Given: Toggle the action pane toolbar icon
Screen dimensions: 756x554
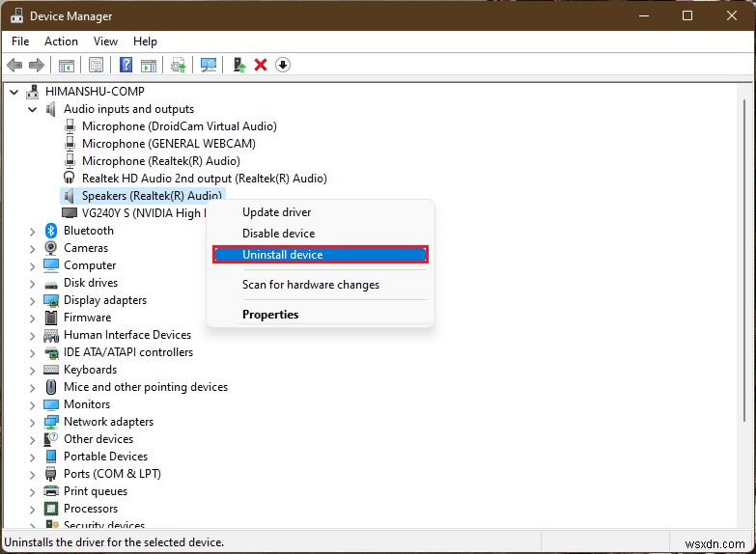Looking at the screenshot, I should coord(149,65).
